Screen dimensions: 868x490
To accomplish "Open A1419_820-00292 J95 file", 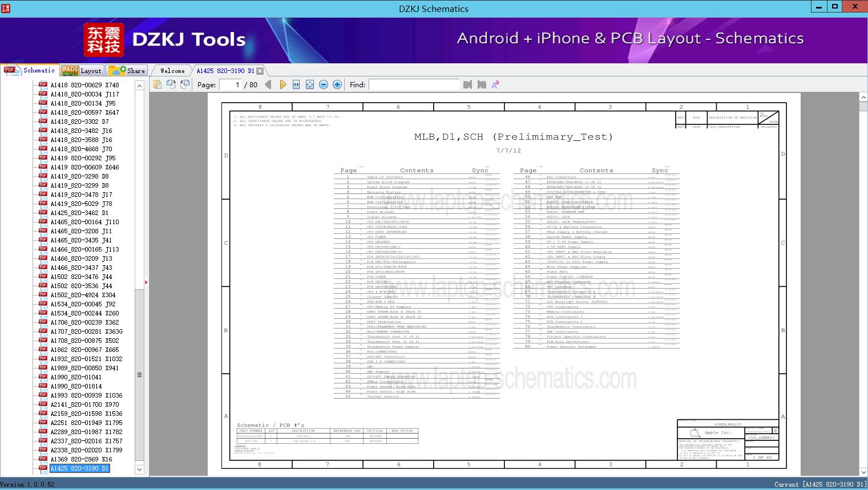I will (83, 158).
